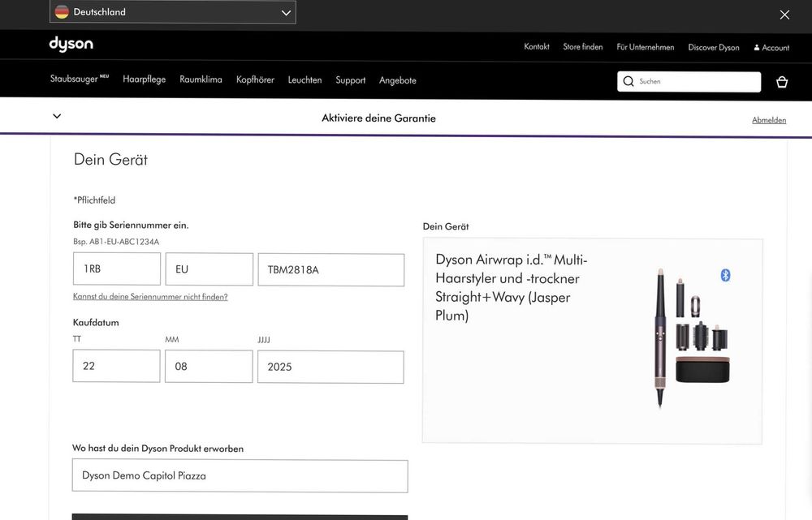The image size is (812, 520).
Task: Click the Dyson Airwrap i.d. product title
Action: click(x=511, y=287)
